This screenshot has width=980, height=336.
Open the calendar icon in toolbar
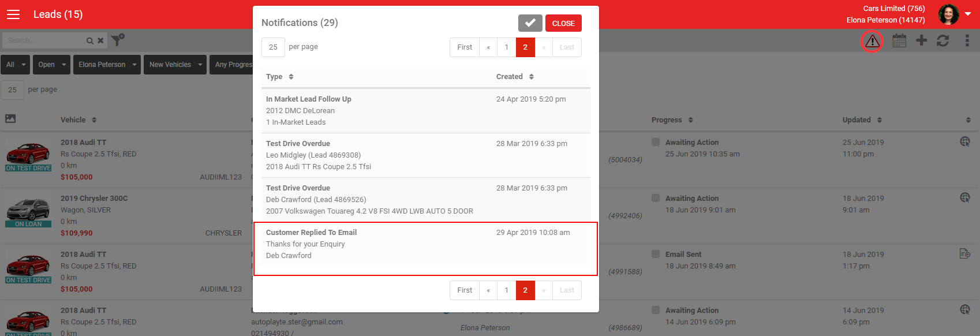click(x=899, y=40)
